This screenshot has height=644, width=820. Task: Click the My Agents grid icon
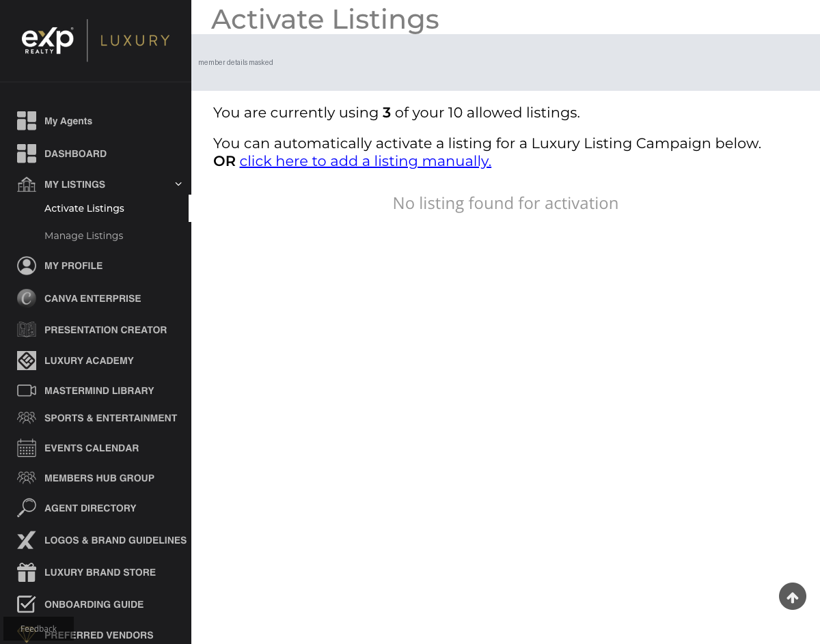(27, 121)
